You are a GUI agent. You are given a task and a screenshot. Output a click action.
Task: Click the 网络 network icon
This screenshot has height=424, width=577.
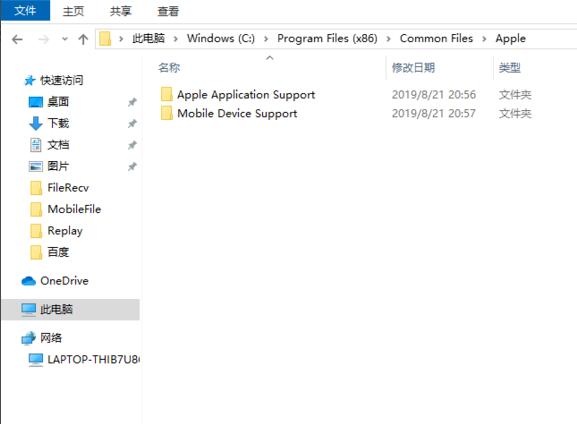pos(29,338)
